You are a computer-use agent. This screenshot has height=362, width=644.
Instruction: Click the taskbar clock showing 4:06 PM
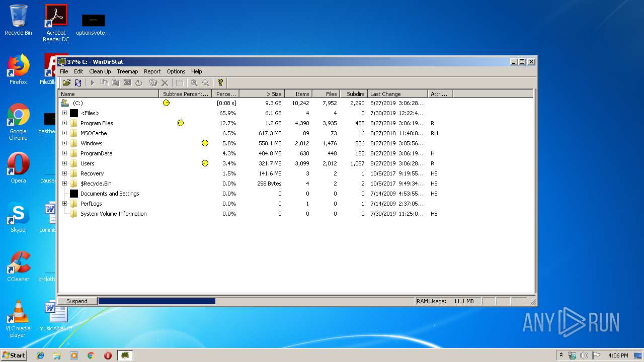pyautogui.click(x=618, y=355)
